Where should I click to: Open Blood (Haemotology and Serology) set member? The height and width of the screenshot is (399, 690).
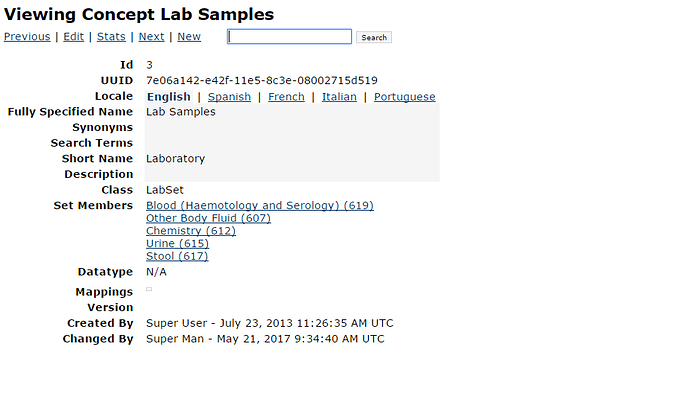[x=260, y=205]
